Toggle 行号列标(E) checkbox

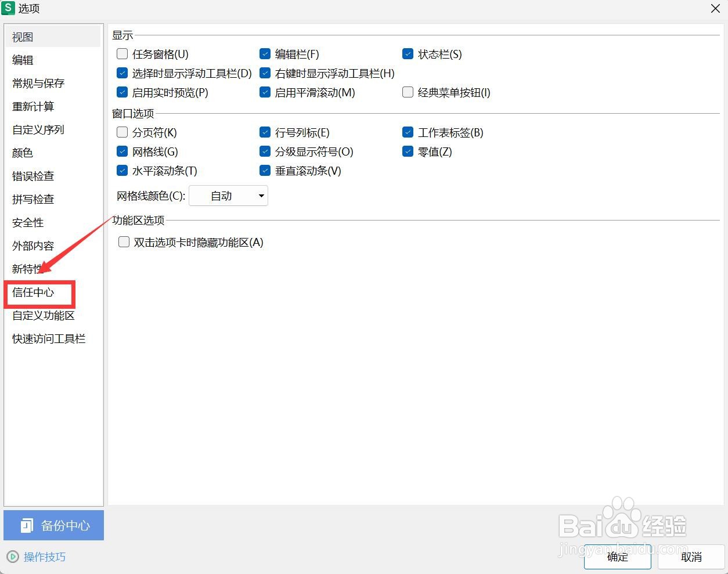[265, 132]
